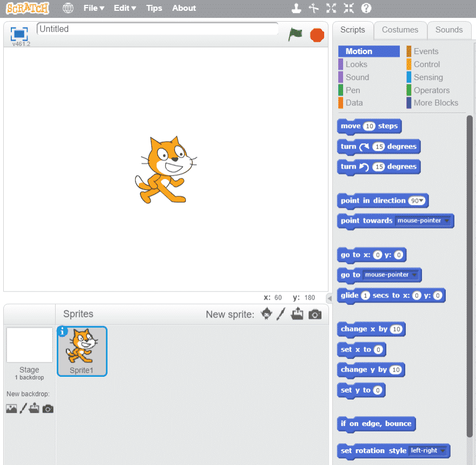
Task: Expand the point in direction 90 dropdown
Action: (421, 201)
